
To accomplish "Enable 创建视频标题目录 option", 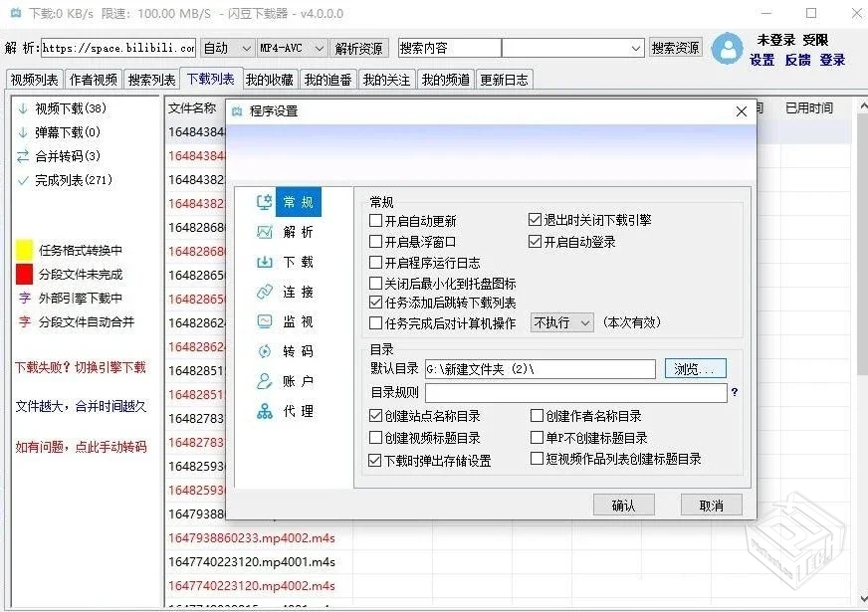I will [x=376, y=436].
